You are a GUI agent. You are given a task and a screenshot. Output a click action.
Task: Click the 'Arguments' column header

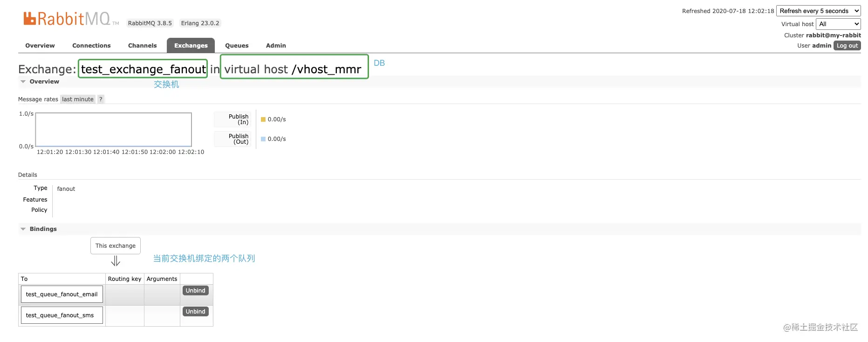162,279
